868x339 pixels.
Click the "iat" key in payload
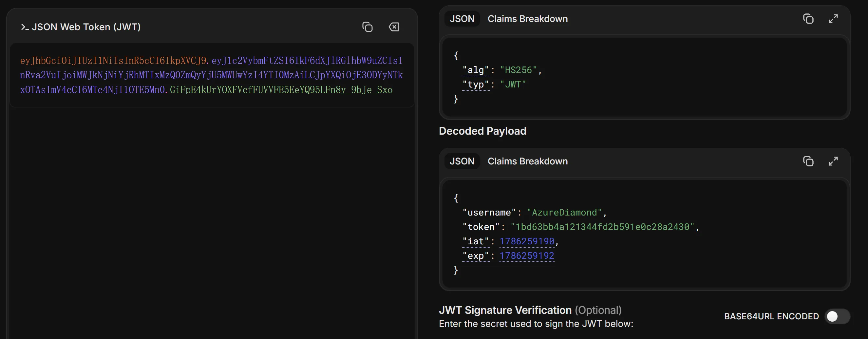click(476, 241)
